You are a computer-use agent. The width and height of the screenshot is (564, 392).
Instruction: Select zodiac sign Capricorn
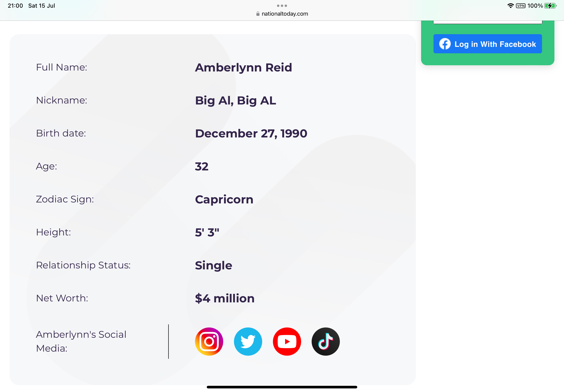[x=224, y=200]
